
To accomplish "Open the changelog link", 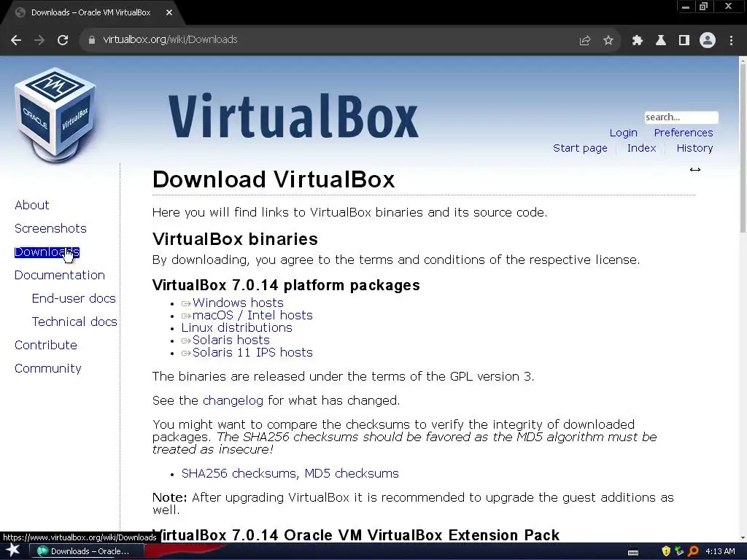I will point(233,400).
